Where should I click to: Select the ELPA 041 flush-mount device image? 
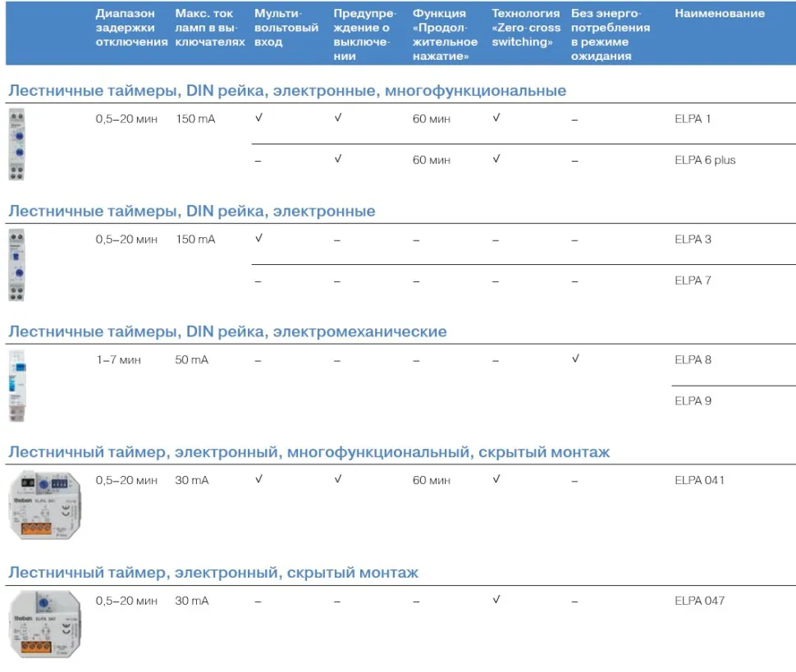43,505
